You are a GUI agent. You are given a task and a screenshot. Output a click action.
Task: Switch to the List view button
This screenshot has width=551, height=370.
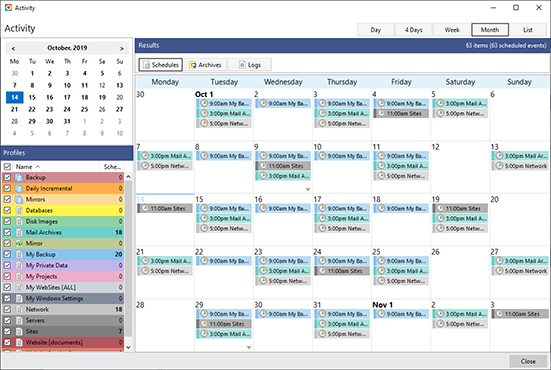(528, 30)
